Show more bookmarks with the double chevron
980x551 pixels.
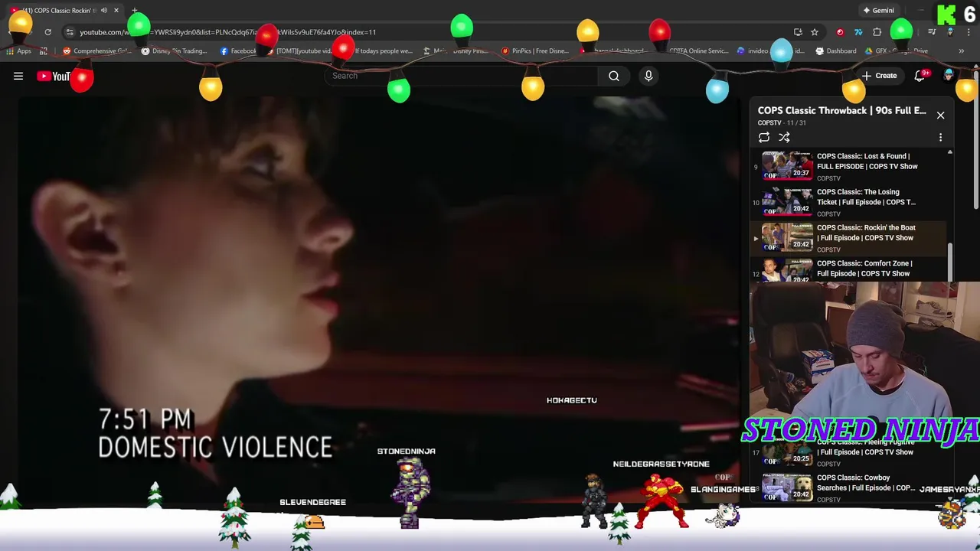[x=962, y=51]
